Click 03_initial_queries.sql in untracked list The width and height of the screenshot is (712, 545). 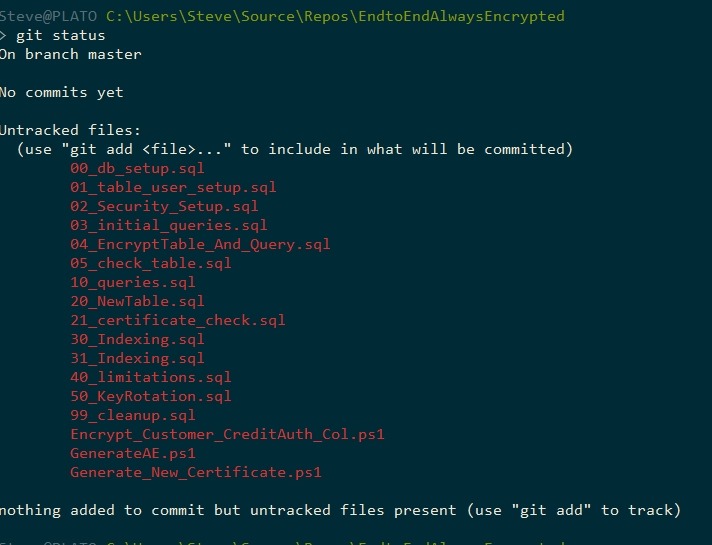coord(168,225)
